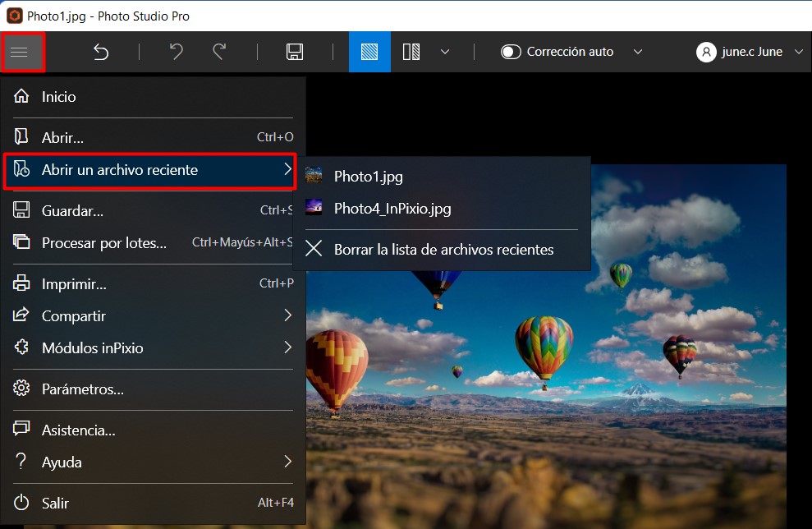Click the Módulos inPixio puzzle icon

(21, 347)
